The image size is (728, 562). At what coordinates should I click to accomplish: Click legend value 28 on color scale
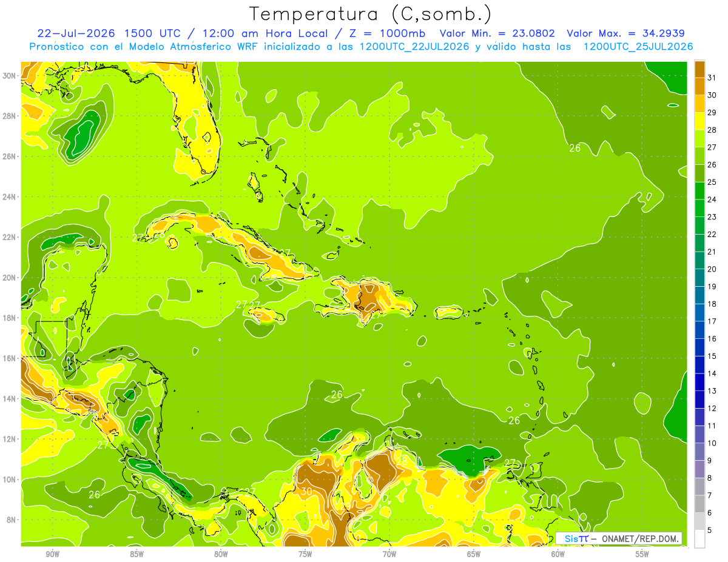(x=712, y=130)
